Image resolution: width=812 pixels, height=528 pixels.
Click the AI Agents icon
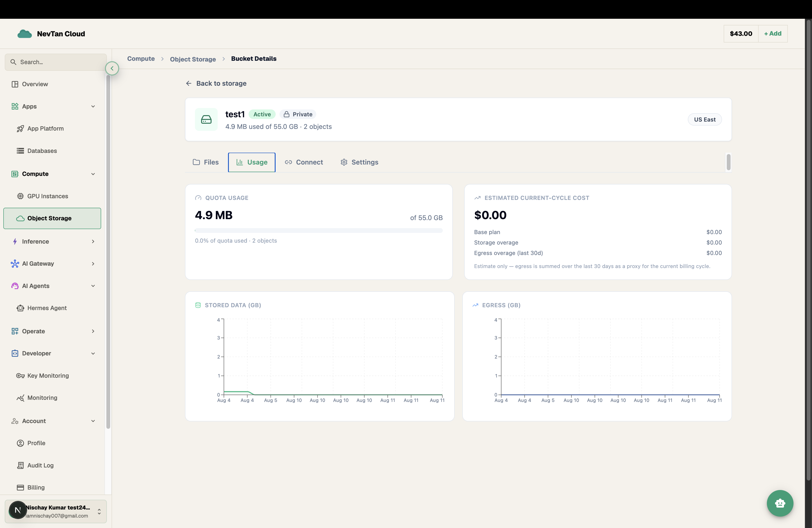[15, 286]
